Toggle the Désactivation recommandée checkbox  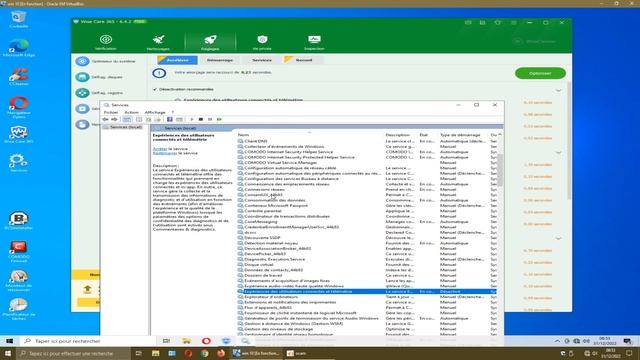(x=155, y=89)
